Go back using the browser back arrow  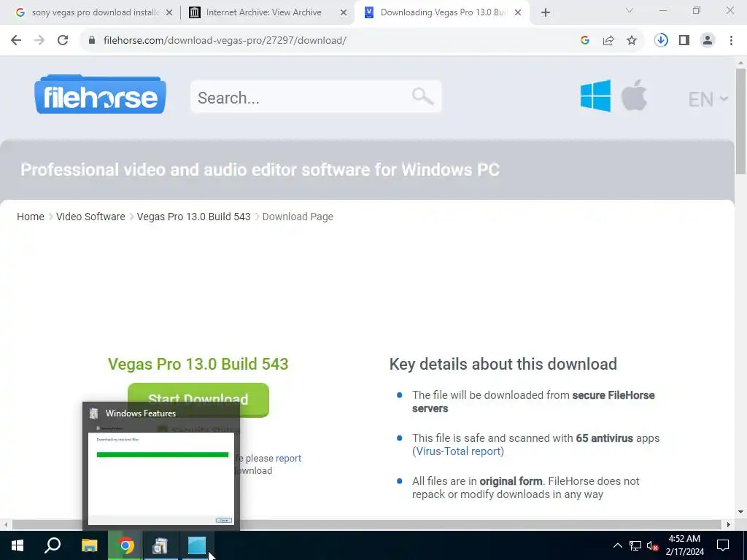16,41
